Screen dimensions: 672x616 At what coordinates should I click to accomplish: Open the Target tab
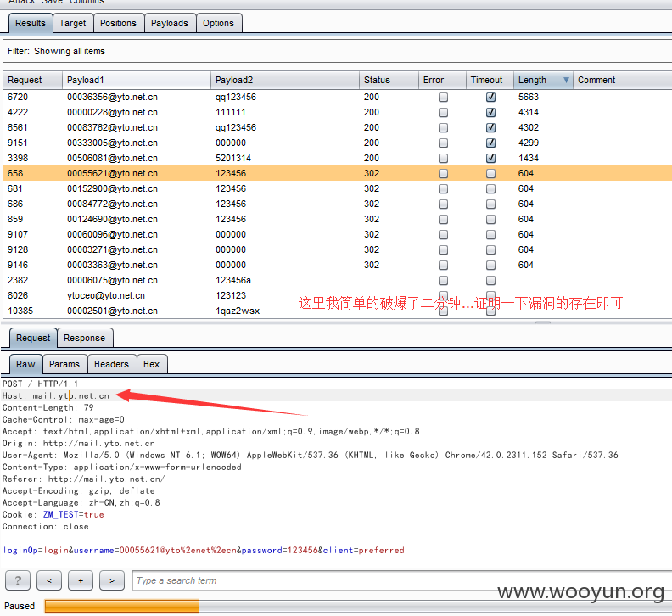pos(72,23)
